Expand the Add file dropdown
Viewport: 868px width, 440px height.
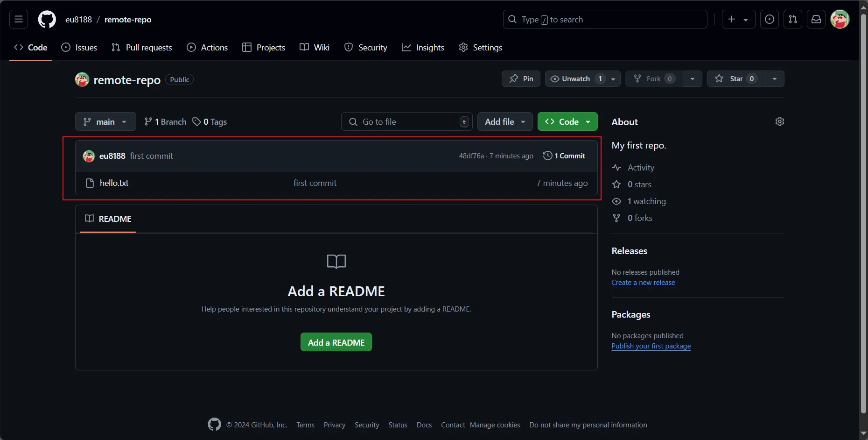(x=504, y=121)
